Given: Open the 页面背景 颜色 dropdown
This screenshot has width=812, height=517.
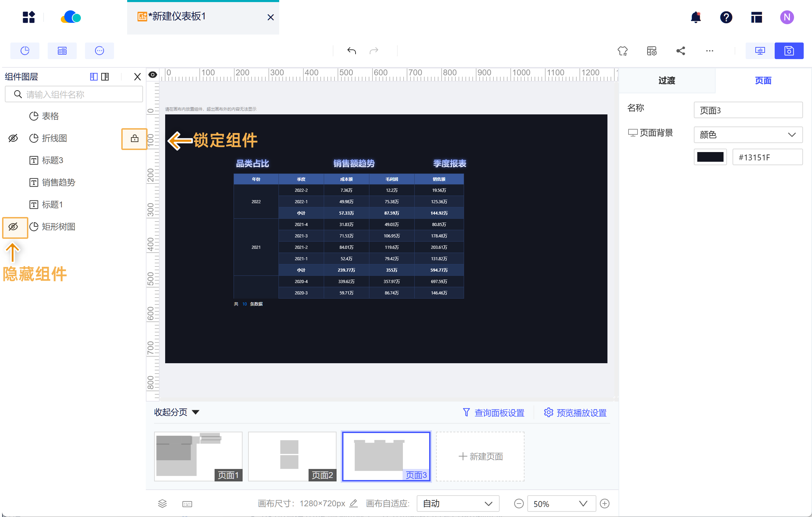Looking at the screenshot, I should (x=748, y=135).
